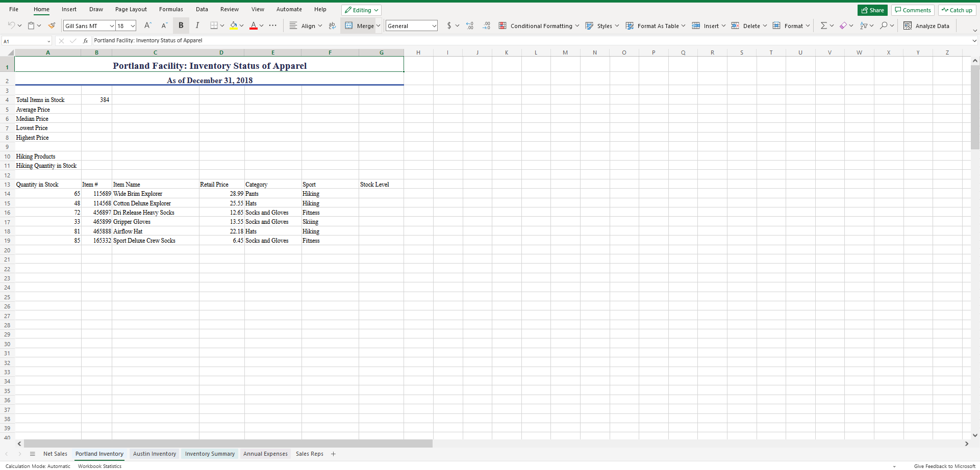Apply a currency format using the dollar sign icon
The image size is (980, 470).
pos(448,25)
